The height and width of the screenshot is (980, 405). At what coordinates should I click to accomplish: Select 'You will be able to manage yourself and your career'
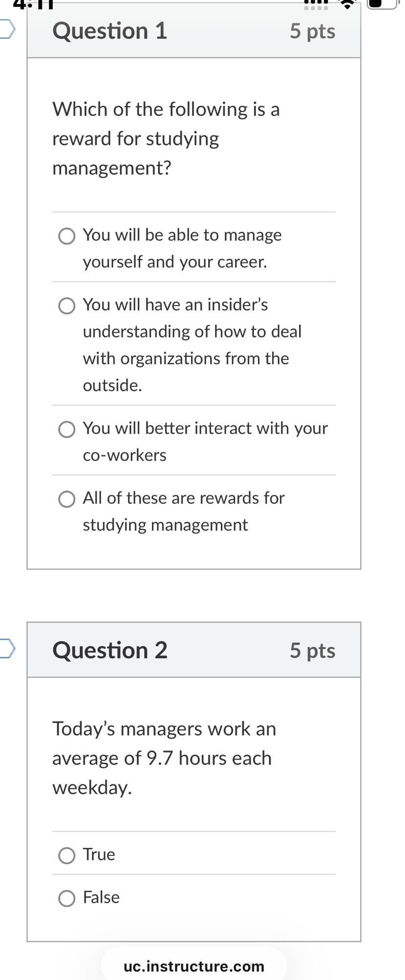tap(66, 236)
